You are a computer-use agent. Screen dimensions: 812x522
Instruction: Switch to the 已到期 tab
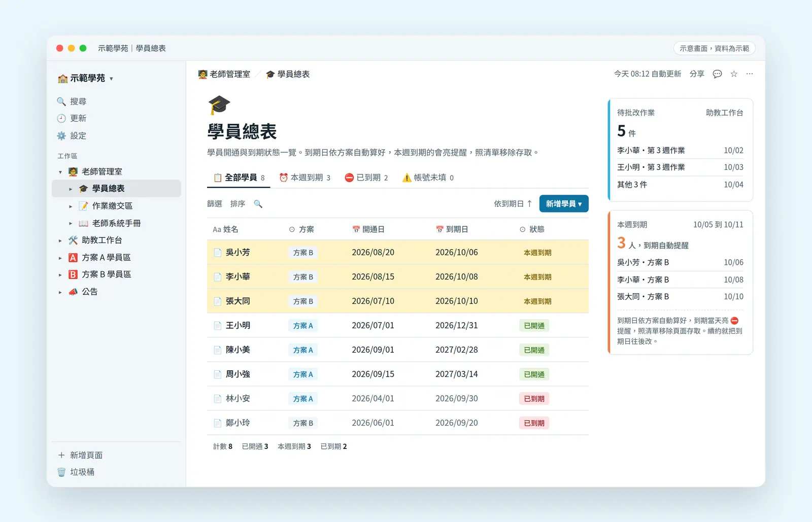pos(366,178)
